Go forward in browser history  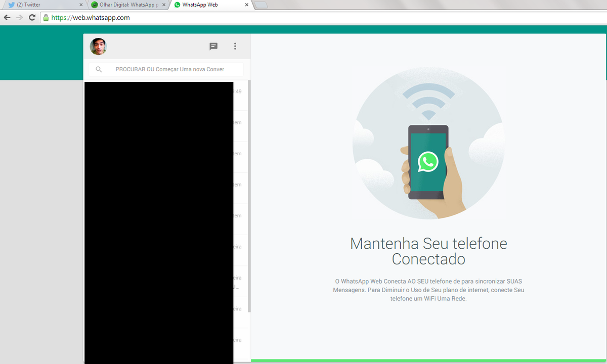tap(19, 17)
